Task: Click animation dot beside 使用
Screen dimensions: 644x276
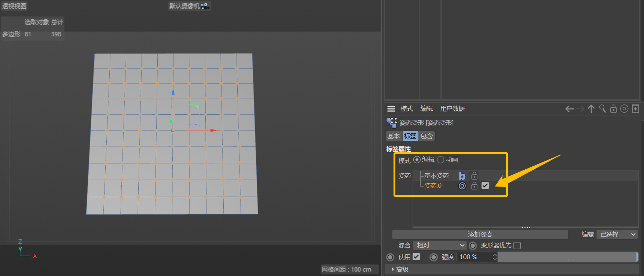Action: [390, 257]
